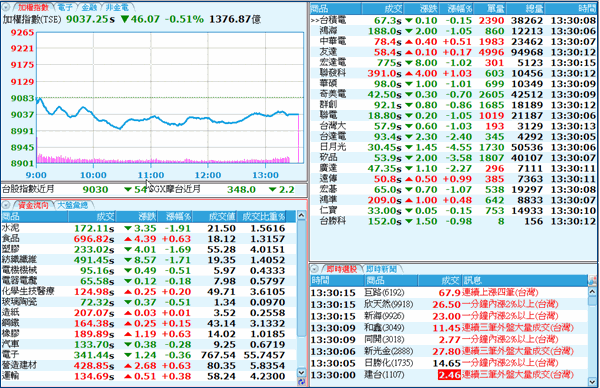Viewport: 600px width, 388px height.
Task: Open the 新海(9926) alert entry
Action: pyautogui.click(x=449, y=316)
